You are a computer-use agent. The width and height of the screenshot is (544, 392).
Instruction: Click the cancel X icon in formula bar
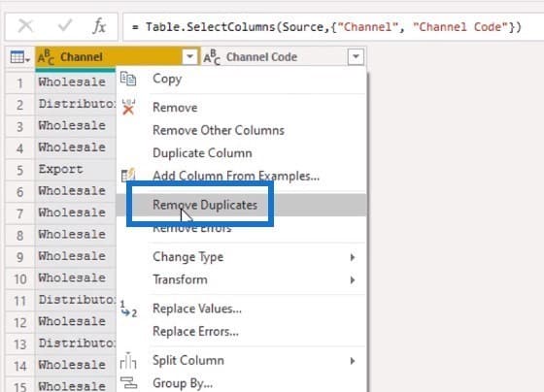(25, 26)
